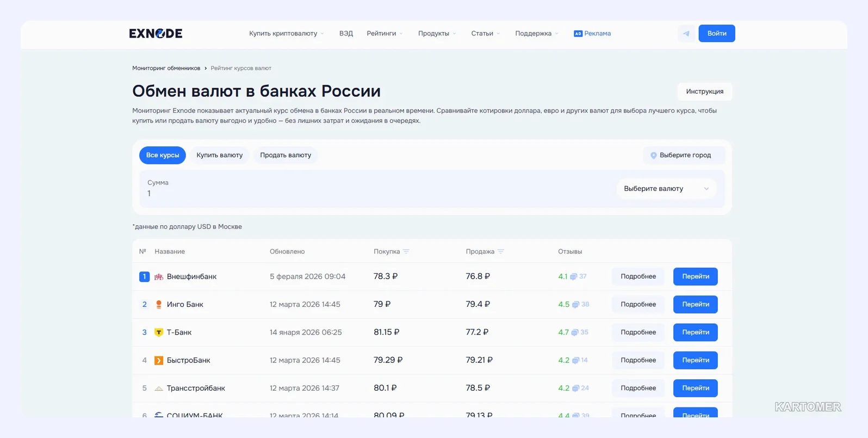868x438 pixels.
Task: Click Перейти for Внешфинбанк
Action: coord(696,276)
